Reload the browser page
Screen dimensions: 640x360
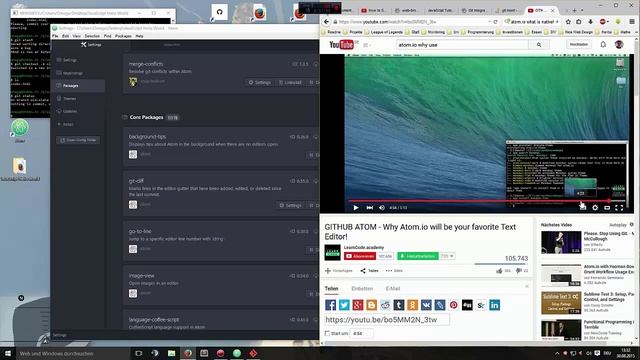[x=496, y=22]
